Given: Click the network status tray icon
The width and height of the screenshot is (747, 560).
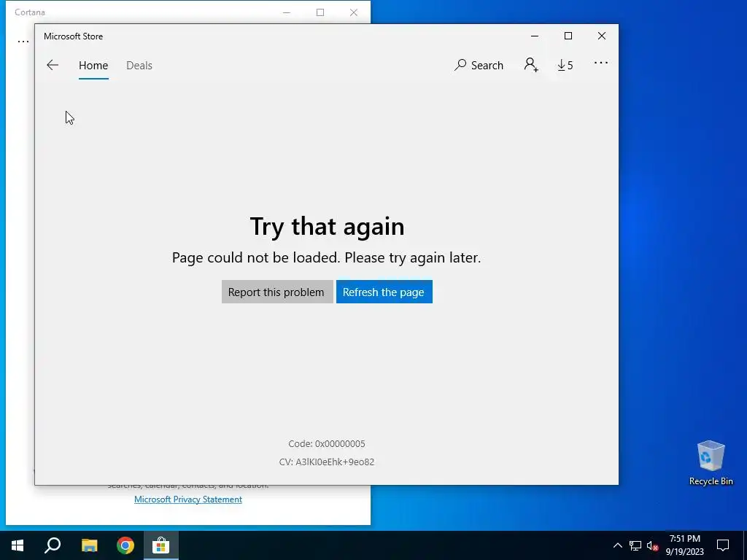Looking at the screenshot, I should tap(635, 545).
